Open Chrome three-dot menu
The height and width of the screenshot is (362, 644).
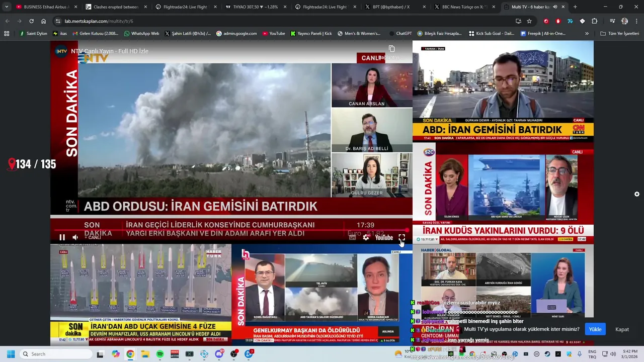(636, 21)
